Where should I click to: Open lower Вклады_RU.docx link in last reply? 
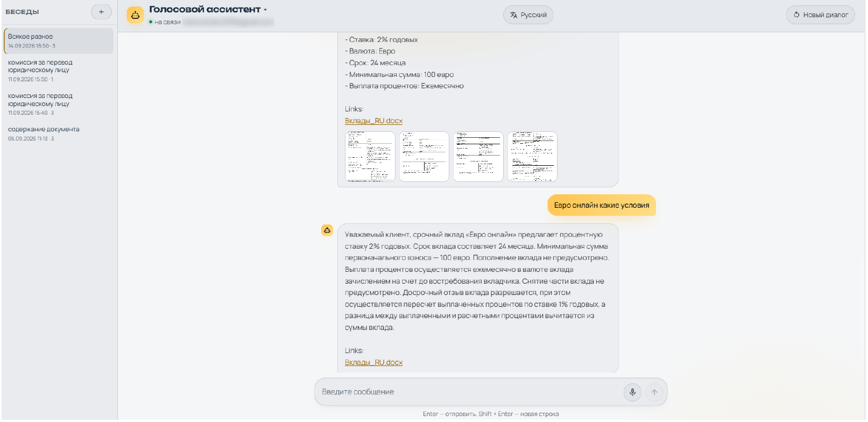373,363
